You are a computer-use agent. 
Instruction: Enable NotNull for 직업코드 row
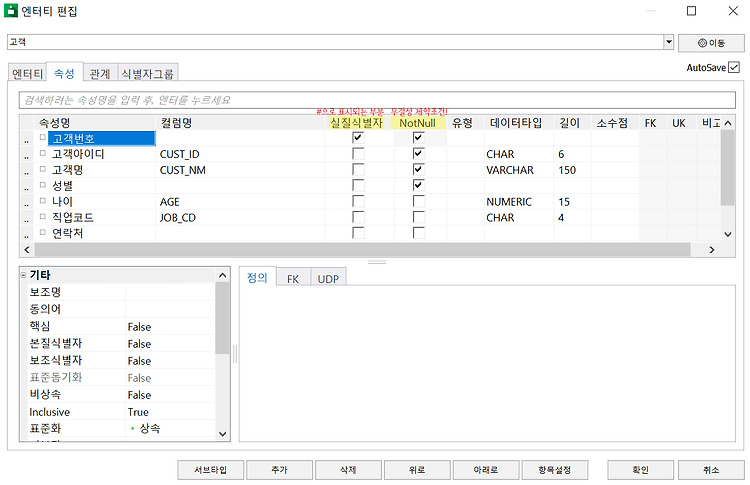coord(419,217)
